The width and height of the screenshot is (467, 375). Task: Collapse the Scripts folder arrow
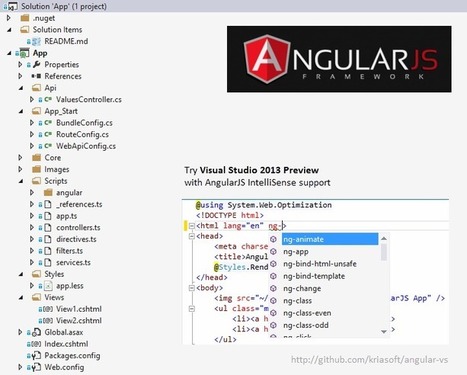(x=21, y=181)
